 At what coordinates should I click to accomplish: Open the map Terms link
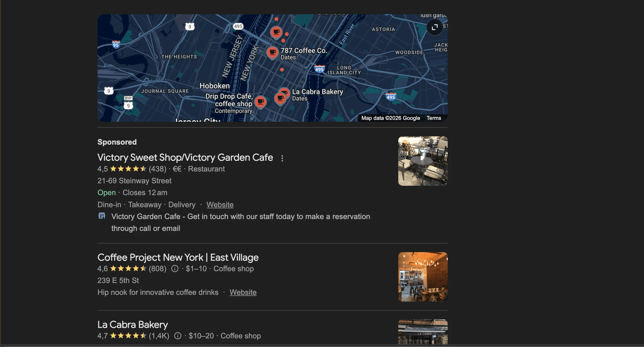pos(433,118)
